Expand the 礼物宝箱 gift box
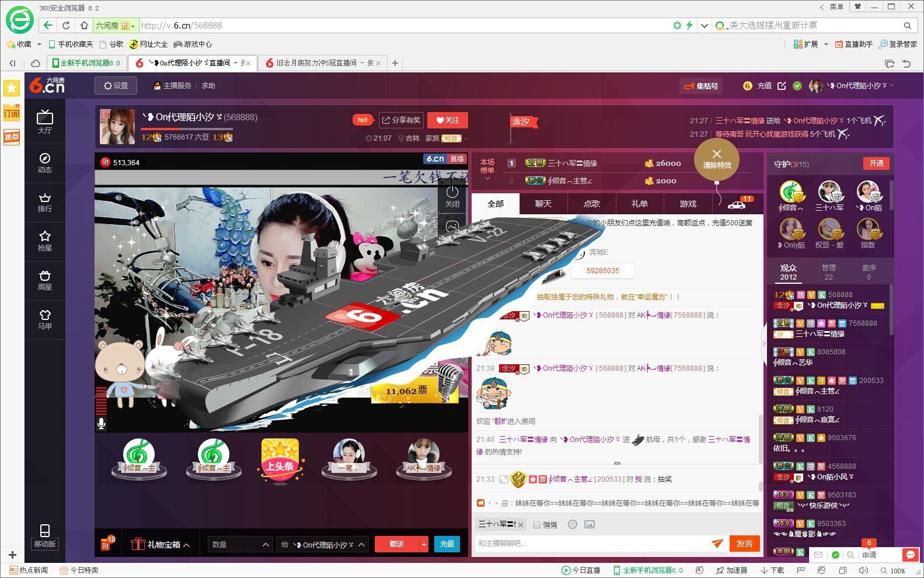Viewport: 924px width, 578px height. pos(161,544)
